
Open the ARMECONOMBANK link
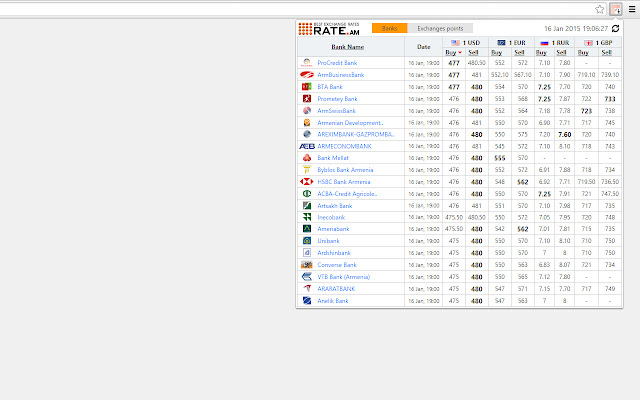click(x=344, y=146)
